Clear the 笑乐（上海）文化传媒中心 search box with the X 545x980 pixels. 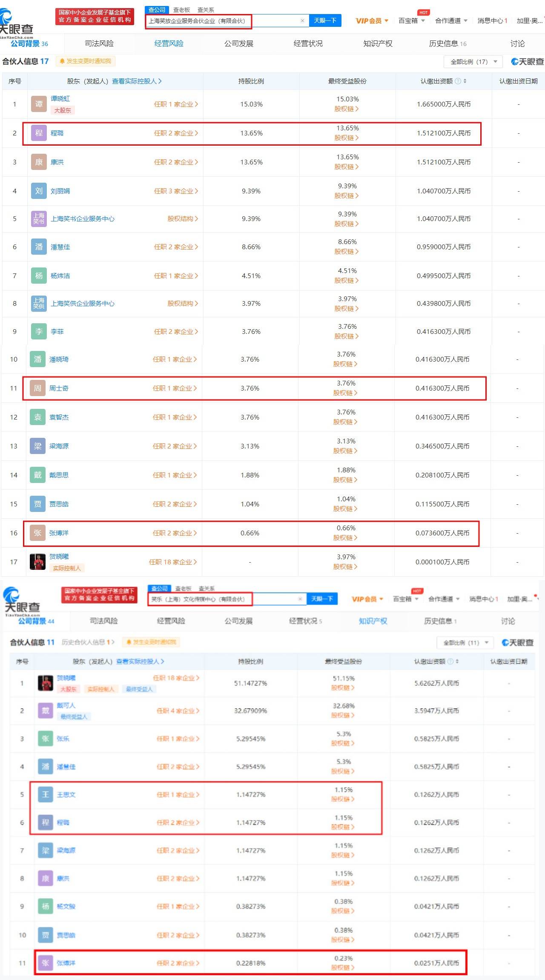click(300, 599)
